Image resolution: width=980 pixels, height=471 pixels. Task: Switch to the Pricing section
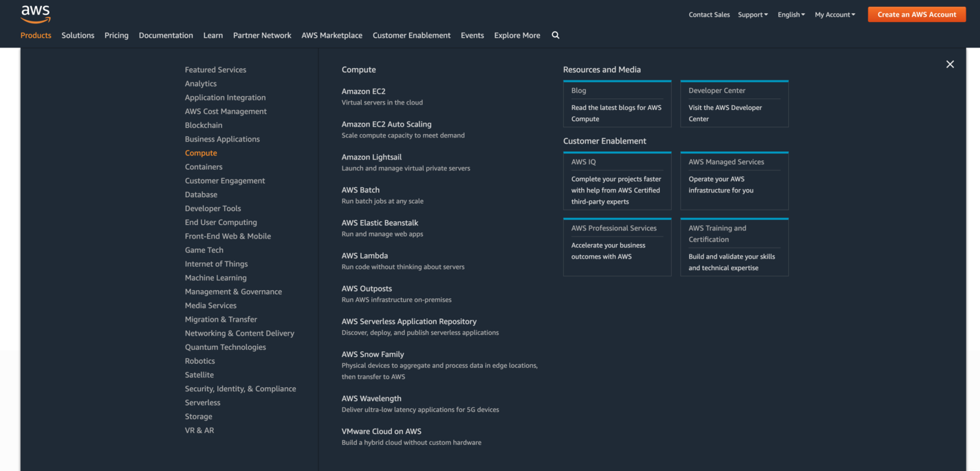[116, 35]
